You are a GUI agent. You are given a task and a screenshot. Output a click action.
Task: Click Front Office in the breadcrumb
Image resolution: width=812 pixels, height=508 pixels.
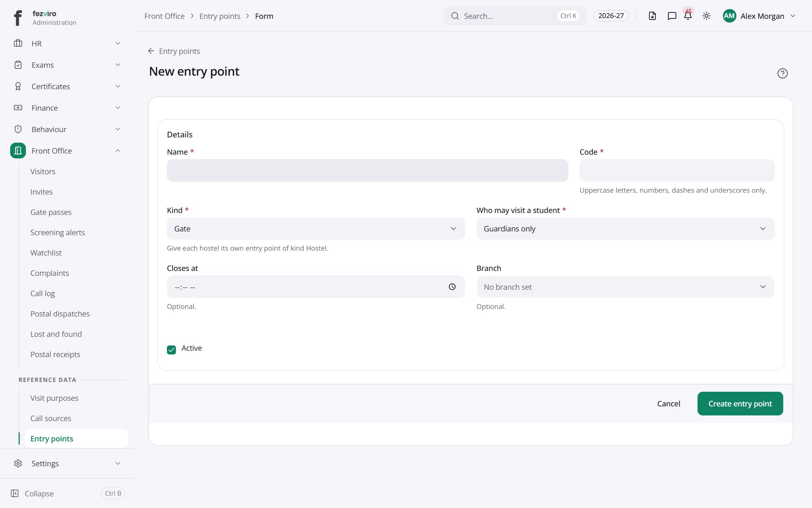pos(164,16)
